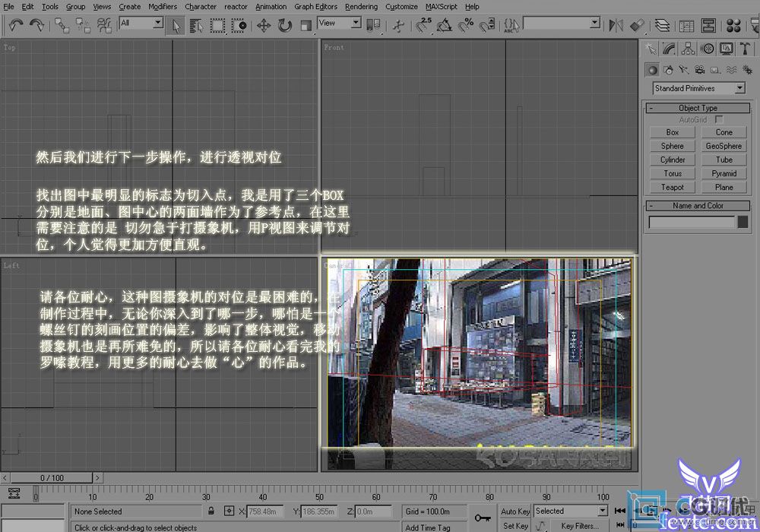Open the Curve Editor icon
Screen dimensions: 760x532
(687, 25)
